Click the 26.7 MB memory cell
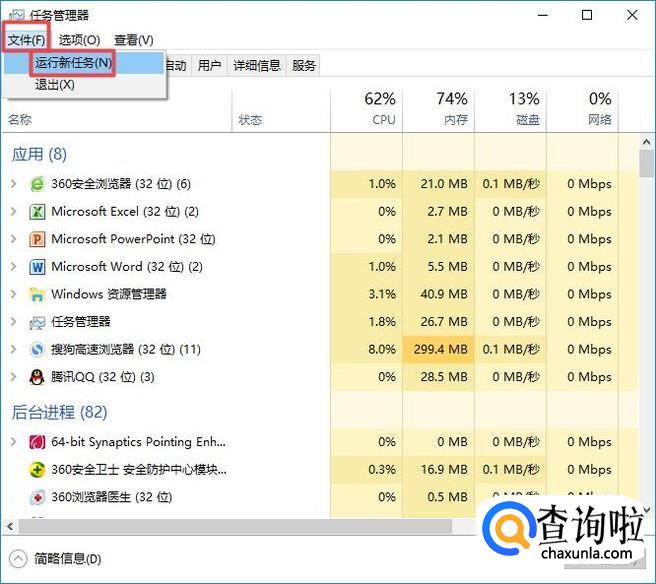This screenshot has width=656, height=584. click(438, 322)
